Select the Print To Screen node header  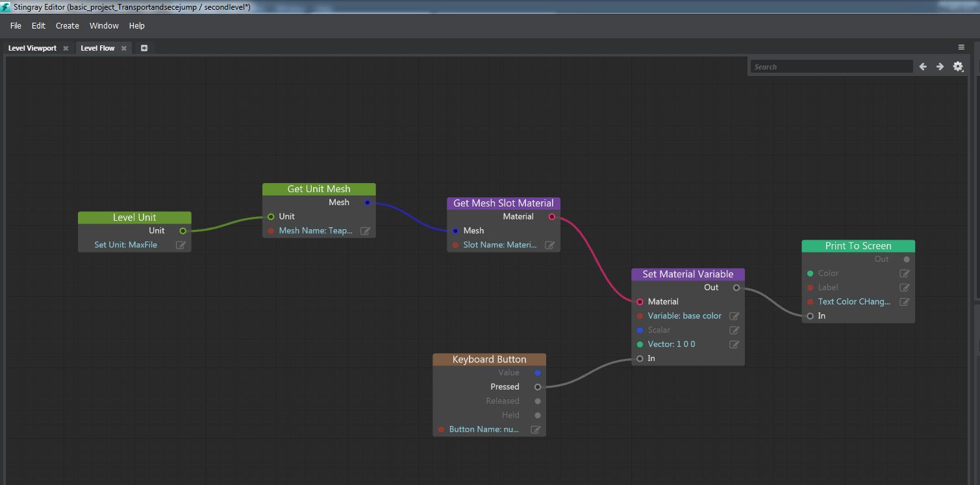pyautogui.click(x=858, y=246)
